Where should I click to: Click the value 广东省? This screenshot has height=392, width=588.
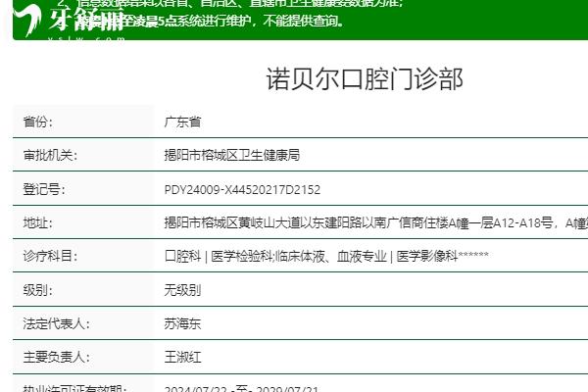pos(182,122)
